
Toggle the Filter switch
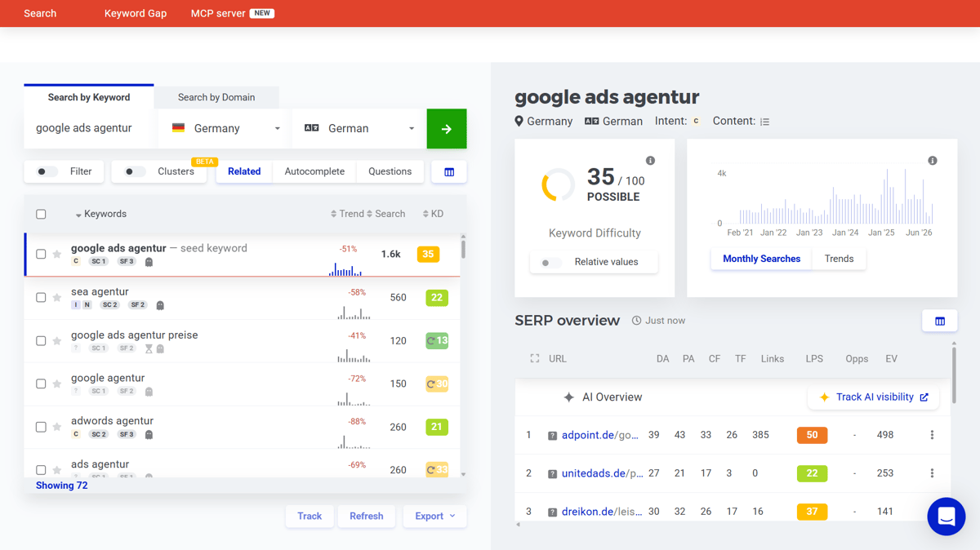point(47,172)
